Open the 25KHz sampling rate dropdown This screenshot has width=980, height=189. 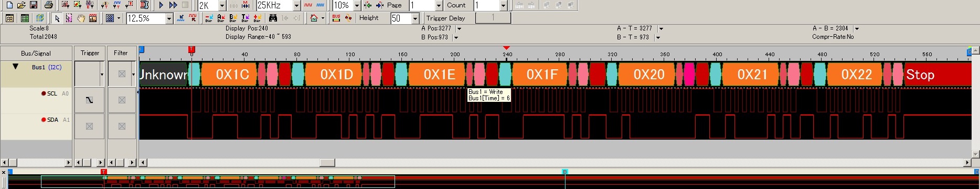point(296,5)
